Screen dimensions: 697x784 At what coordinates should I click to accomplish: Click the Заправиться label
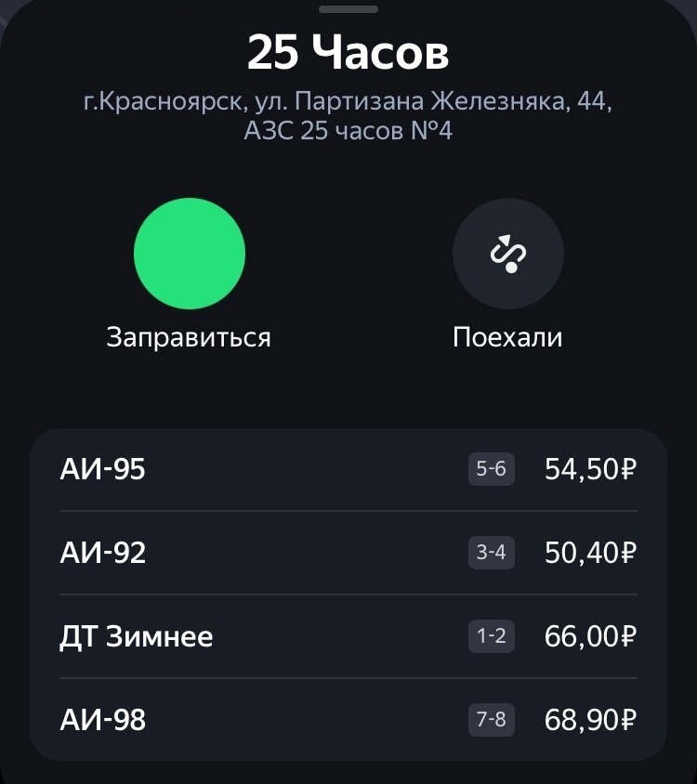coord(189,336)
